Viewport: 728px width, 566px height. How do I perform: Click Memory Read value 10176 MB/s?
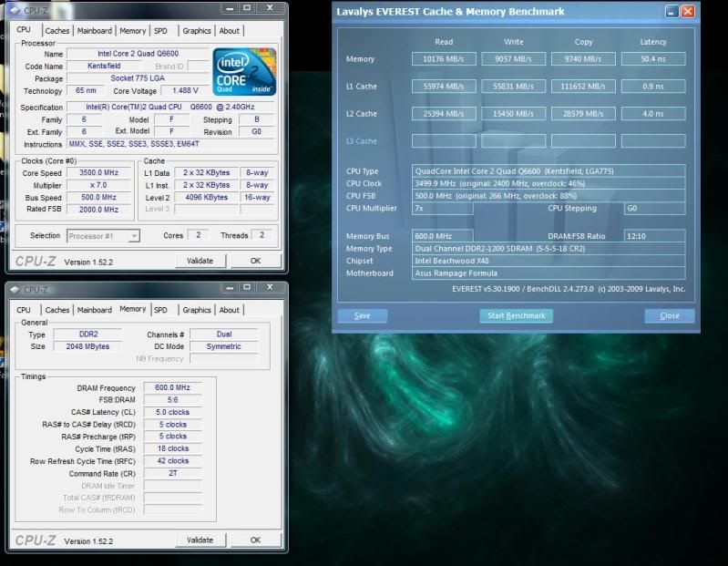444,59
